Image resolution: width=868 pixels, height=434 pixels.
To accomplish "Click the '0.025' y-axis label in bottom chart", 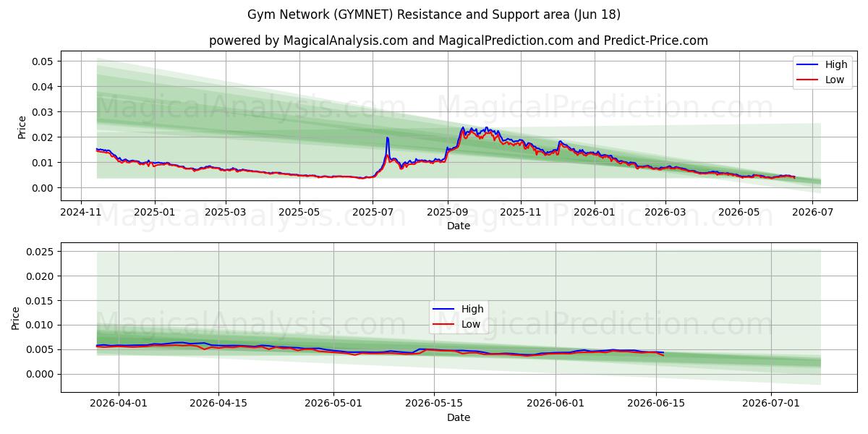I will 41,252.
